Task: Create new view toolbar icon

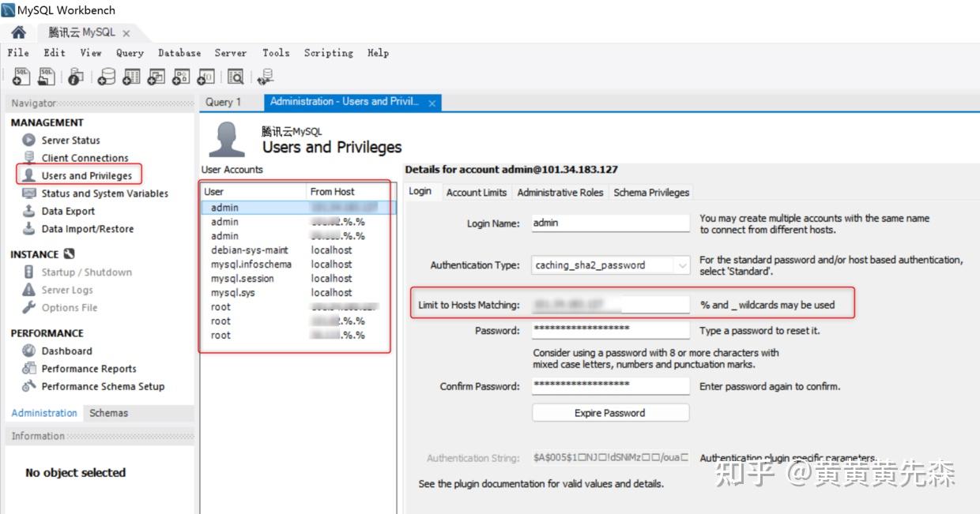Action: pyautogui.click(x=156, y=77)
